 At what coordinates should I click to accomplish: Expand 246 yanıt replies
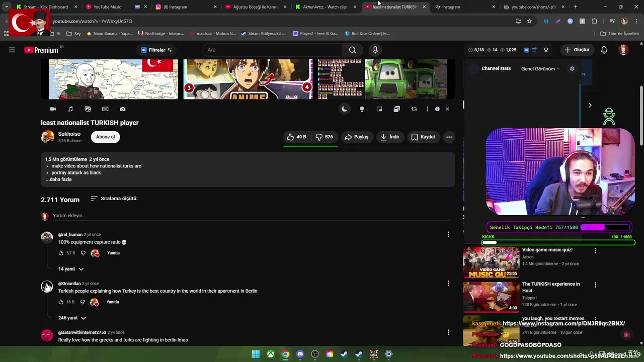tap(72, 318)
